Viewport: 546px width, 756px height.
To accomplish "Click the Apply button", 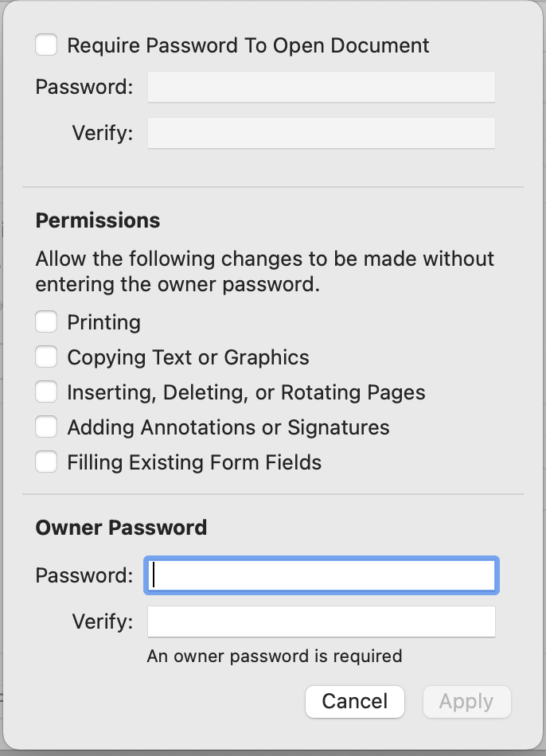I will tap(466, 702).
